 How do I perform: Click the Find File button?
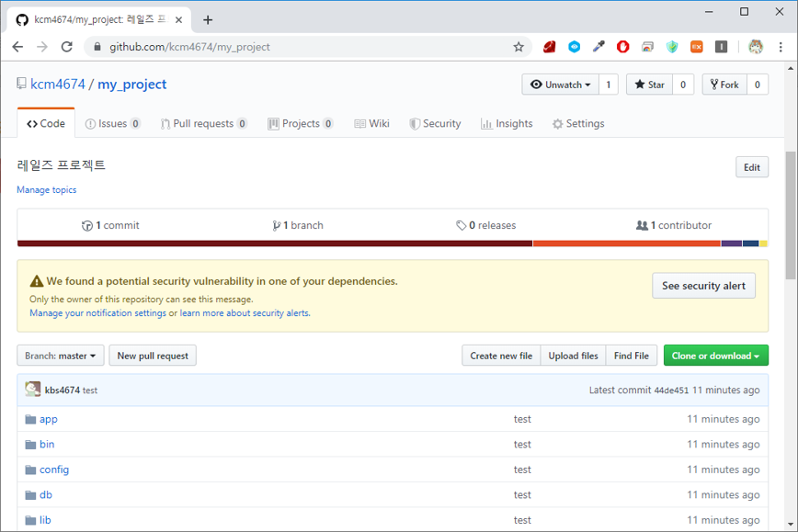(x=631, y=356)
